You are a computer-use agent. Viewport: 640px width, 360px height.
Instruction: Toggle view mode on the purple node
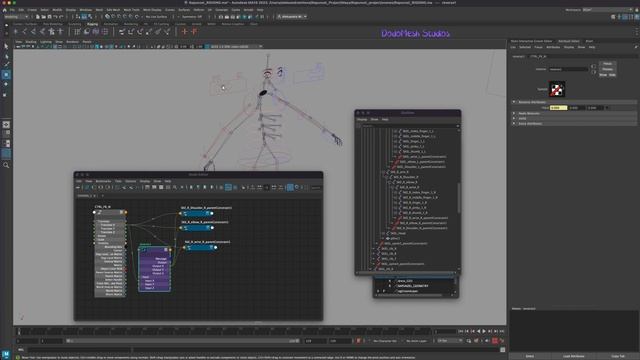tap(166, 249)
